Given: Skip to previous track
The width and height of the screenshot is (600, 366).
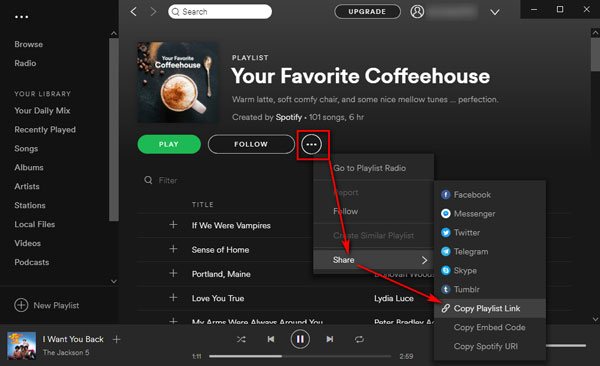Looking at the screenshot, I should pos(271,339).
